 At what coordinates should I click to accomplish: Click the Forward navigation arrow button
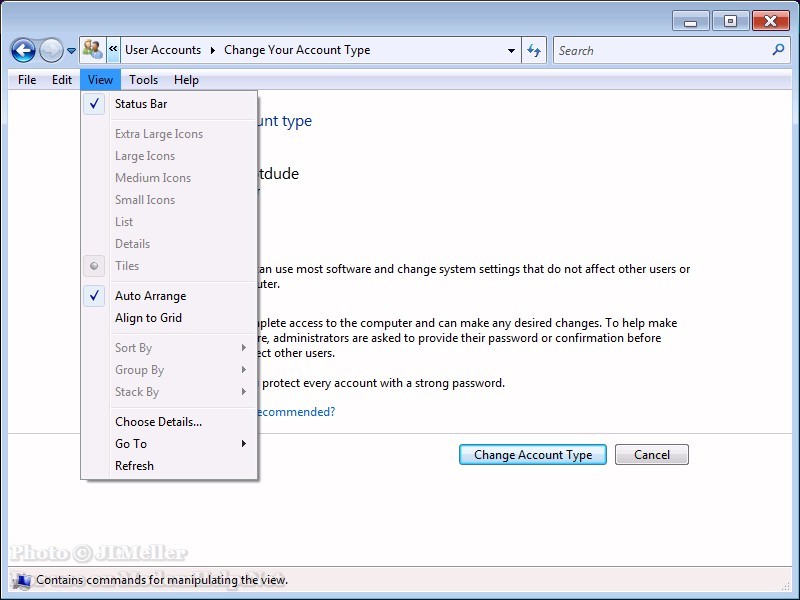[51, 50]
